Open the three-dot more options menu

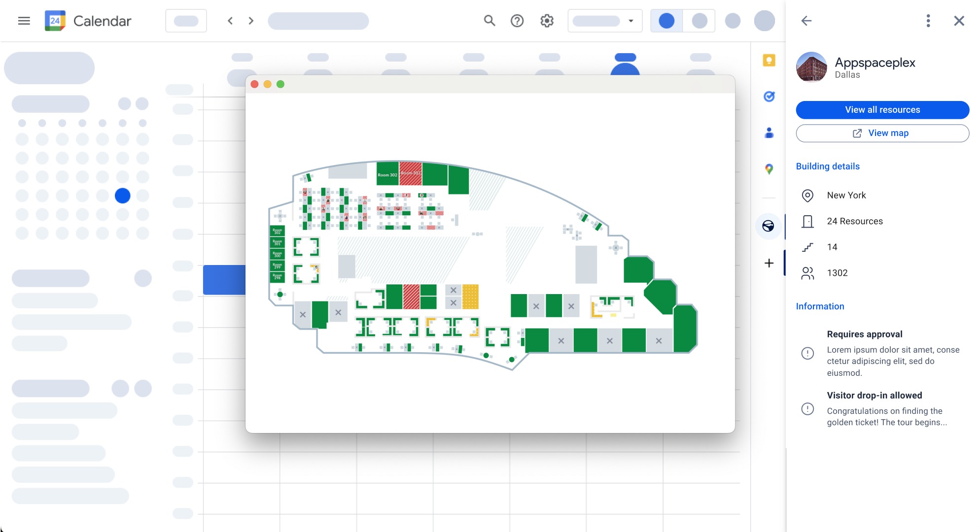pos(928,21)
